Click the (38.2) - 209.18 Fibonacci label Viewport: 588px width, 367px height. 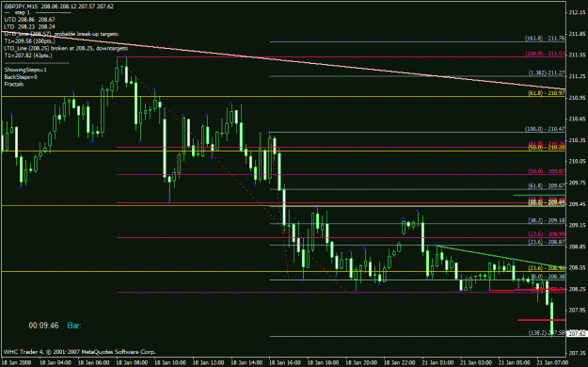[x=547, y=220]
